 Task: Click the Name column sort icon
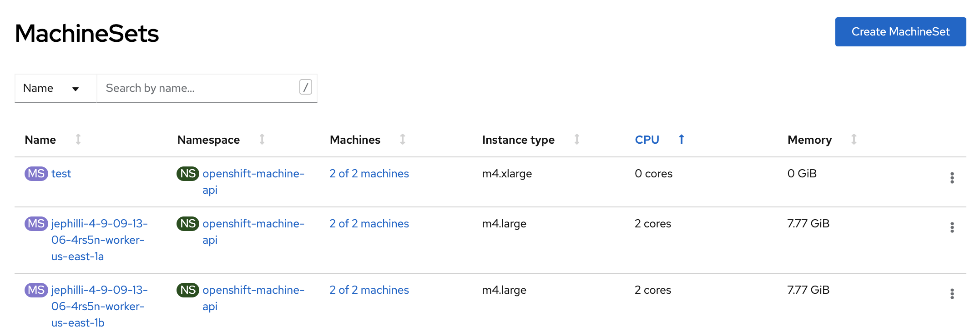point(78,139)
